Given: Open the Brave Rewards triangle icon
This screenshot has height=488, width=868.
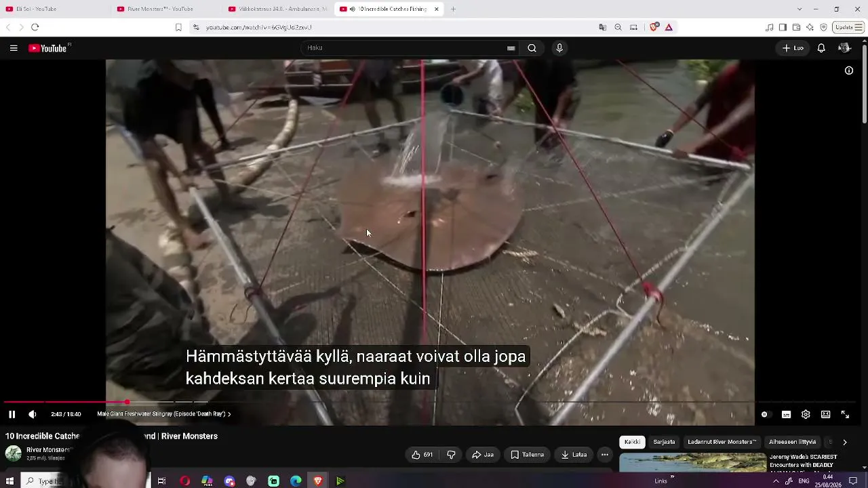Looking at the screenshot, I should coord(669,27).
